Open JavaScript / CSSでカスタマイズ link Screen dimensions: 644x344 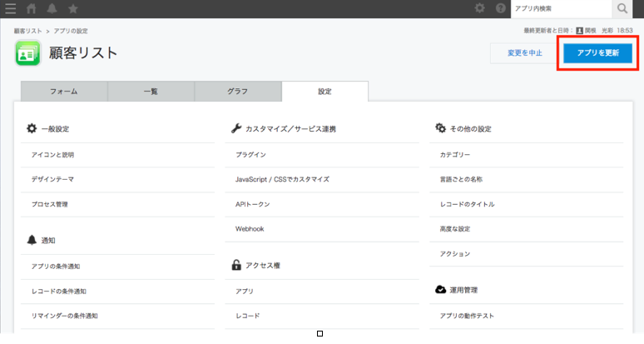pos(282,180)
